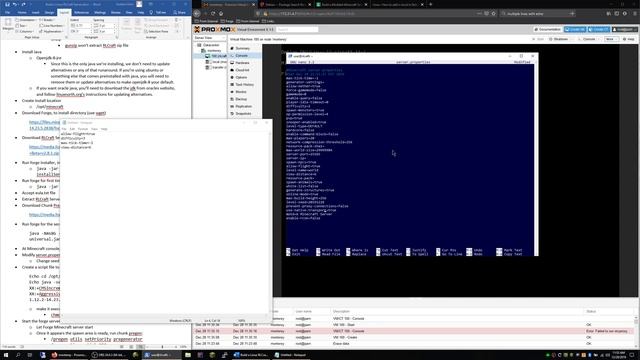The width and height of the screenshot is (640, 360).
Task: Open the Hyphenation dropdown
Action: click(x=51, y=31)
